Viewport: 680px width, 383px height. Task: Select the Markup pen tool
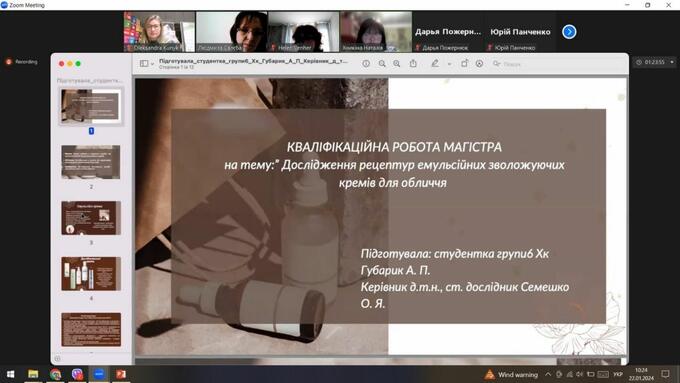point(435,63)
